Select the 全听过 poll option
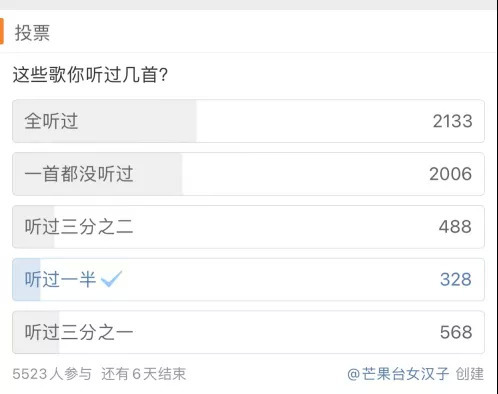This screenshot has height=394, width=498. click(x=248, y=121)
